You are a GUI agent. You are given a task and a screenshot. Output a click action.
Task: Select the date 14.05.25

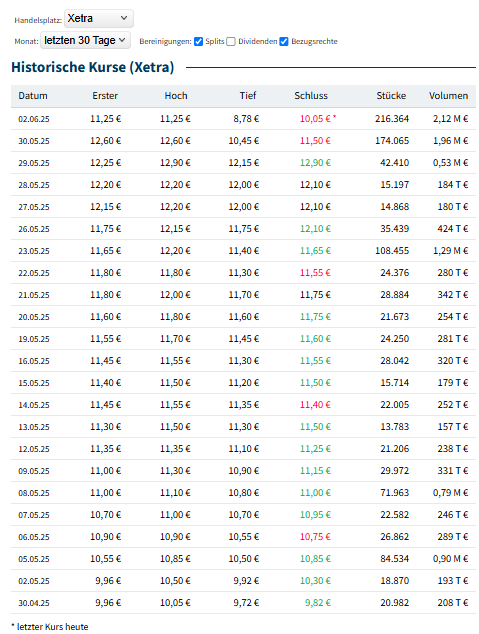(34, 405)
